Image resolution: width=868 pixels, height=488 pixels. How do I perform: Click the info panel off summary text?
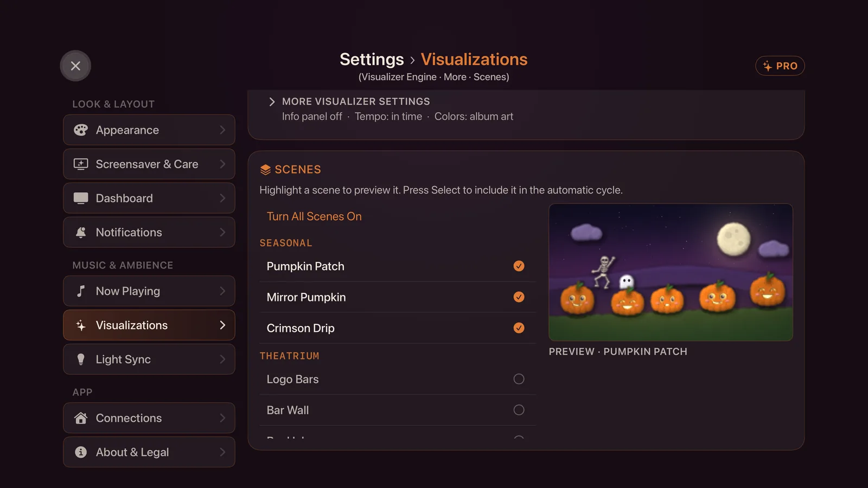pos(312,117)
